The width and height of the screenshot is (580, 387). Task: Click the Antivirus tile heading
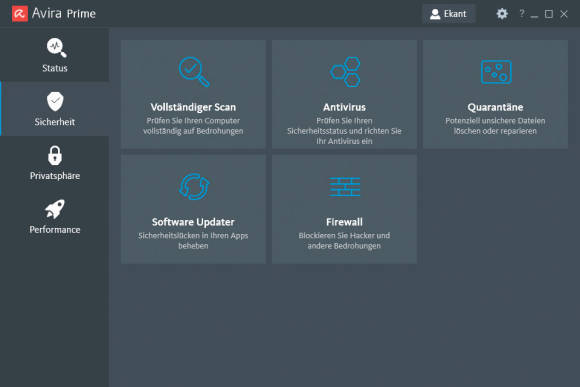(x=344, y=107)
